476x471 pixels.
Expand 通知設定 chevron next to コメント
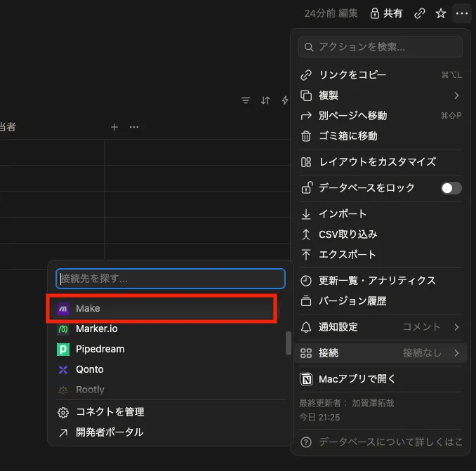click(x=456, y=327)
